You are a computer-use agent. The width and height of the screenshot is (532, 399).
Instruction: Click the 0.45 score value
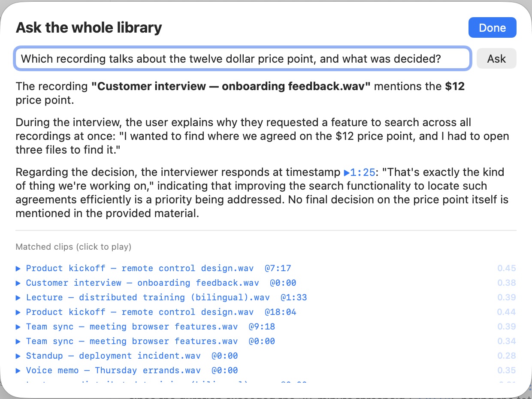pyautogui.click(x=507, y=269)
